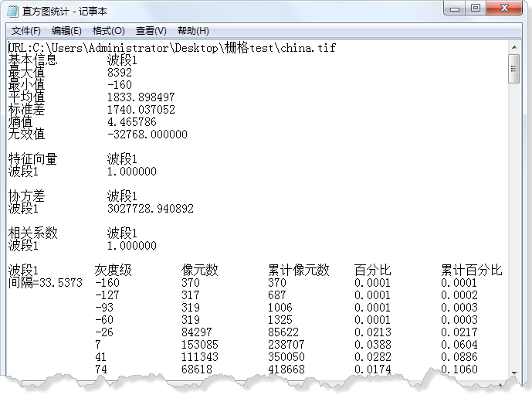Click the 协方差 value 3027728.940892
The height and width of the screenshot is (395, 532).
(x=150, y=209)
